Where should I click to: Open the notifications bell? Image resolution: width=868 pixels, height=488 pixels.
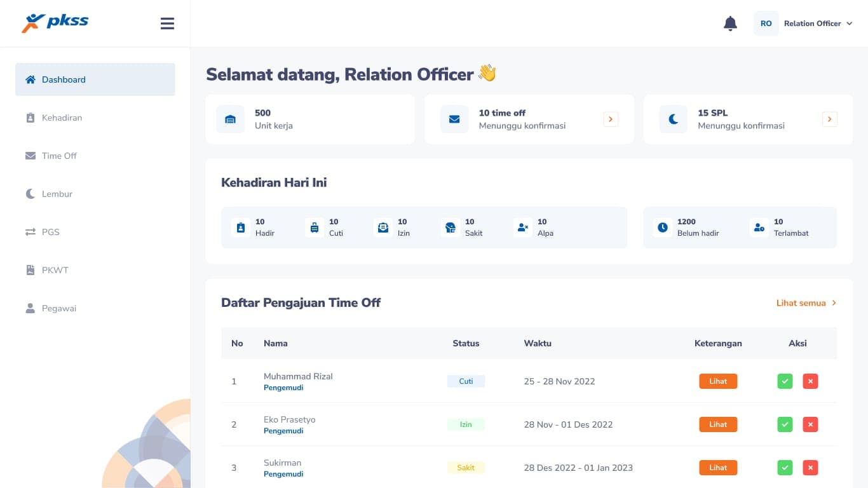pos(730,24)
